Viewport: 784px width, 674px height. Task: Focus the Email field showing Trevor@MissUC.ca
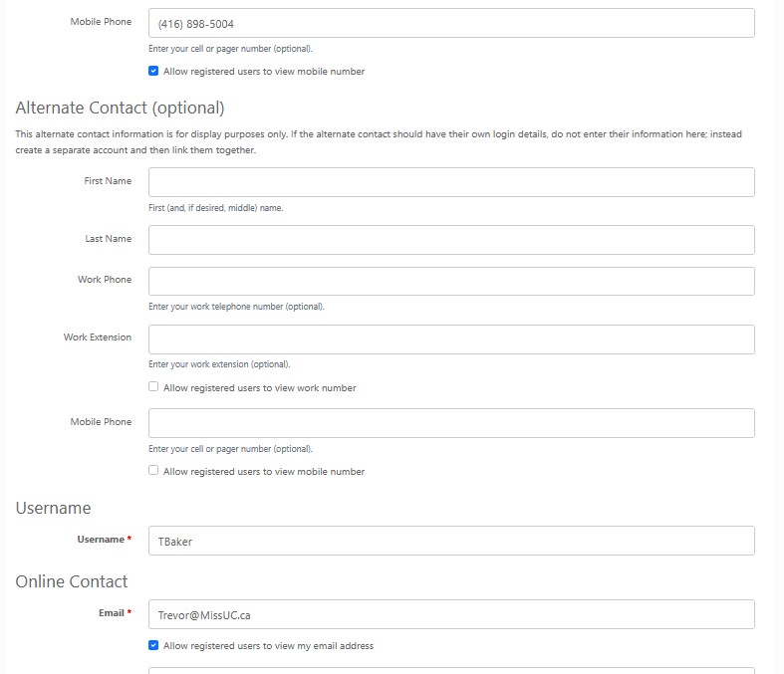(450, 614)
